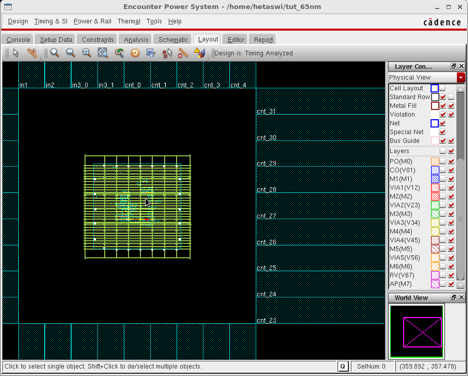Viewport: 468px width, 377px height.
Task: Click the float icon on World View panel
Action: tap(454, 297)
